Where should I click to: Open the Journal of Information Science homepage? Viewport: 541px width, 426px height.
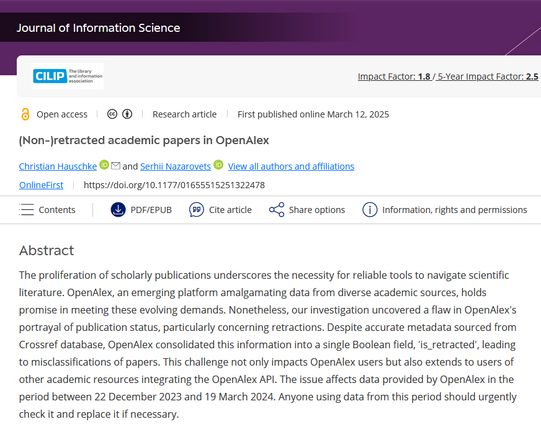tap(98, 28)
